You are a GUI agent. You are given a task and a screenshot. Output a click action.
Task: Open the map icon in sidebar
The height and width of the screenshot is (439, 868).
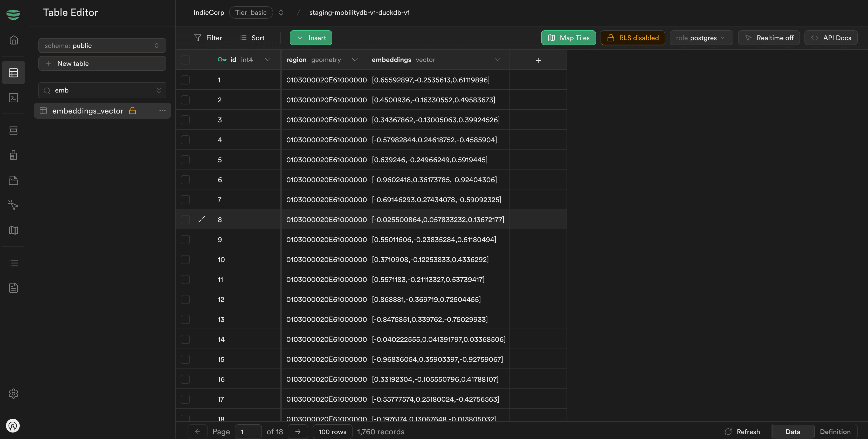(13, 230)
